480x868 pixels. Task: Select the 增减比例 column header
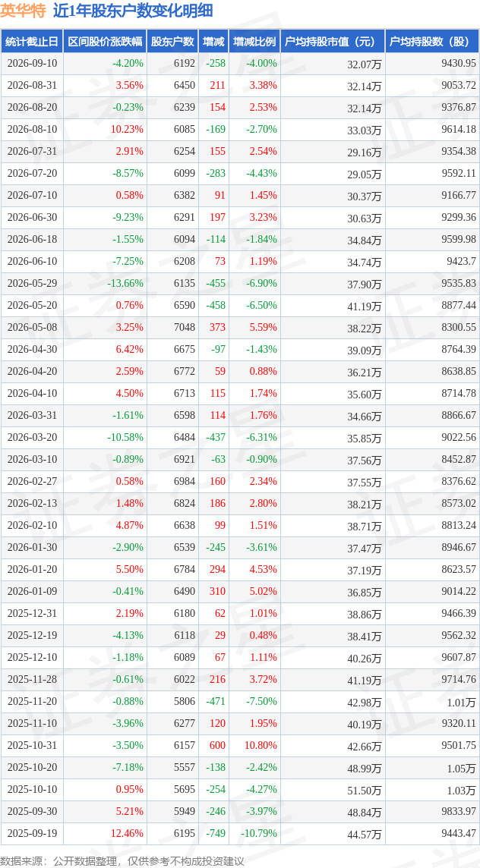[x=254, y=41]
